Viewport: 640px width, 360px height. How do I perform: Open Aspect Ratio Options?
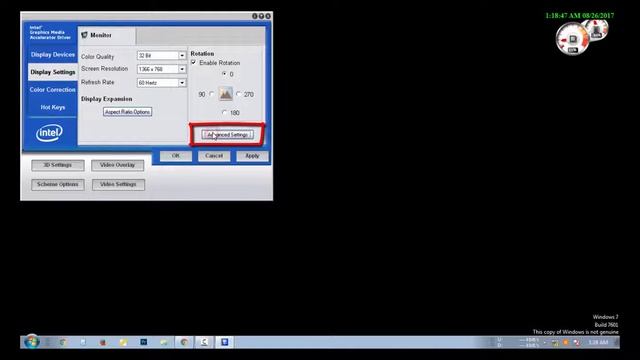coord(127,112)
